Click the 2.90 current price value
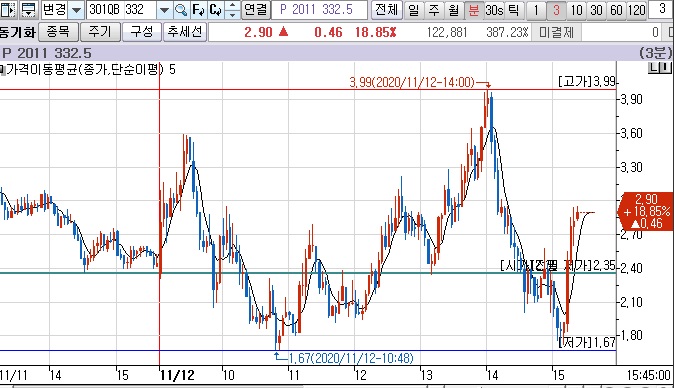674x388 pixels. pos(258,32)
